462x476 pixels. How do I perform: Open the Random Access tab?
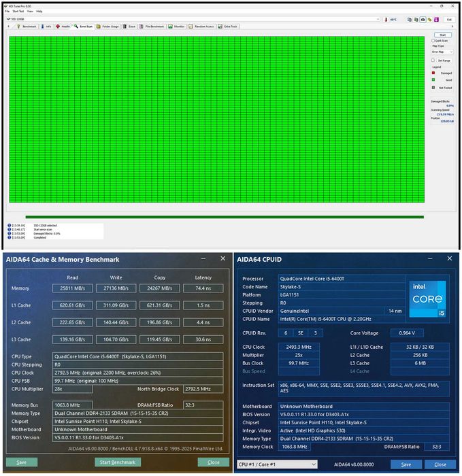click(x=201, y=27)
